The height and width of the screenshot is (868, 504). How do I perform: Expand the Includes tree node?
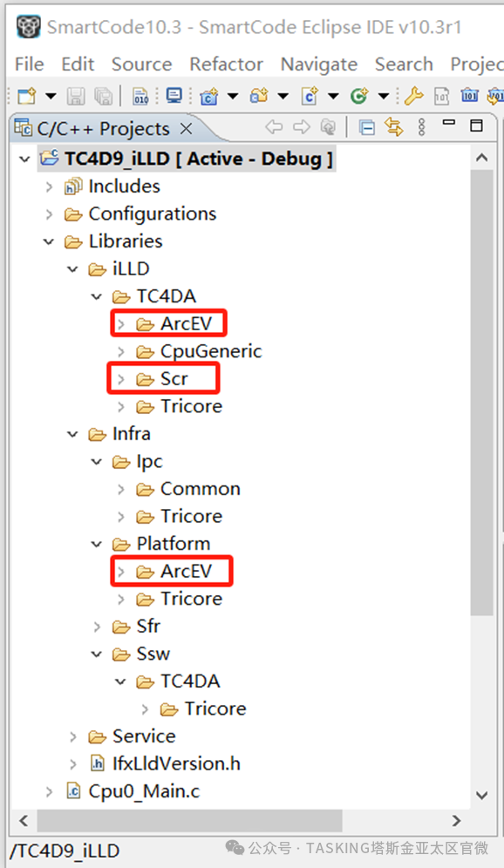coord(50,186)
